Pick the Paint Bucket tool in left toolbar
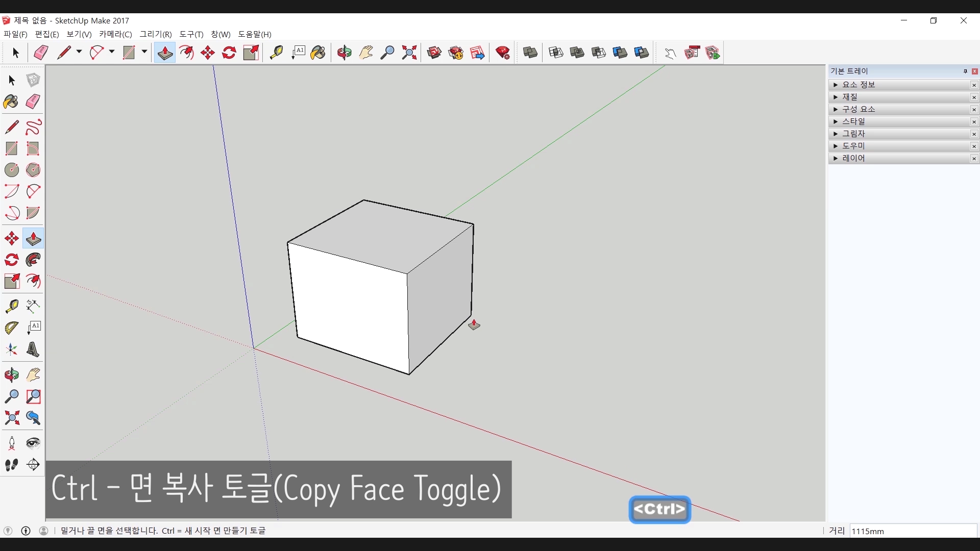This screenshot has width=980, height=551. [x=11, y=102]
